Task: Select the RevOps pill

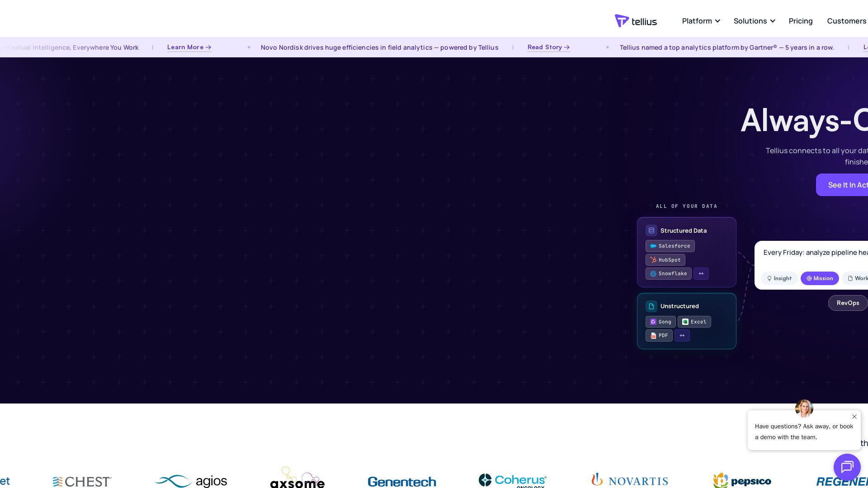Action: coord(848,303)
